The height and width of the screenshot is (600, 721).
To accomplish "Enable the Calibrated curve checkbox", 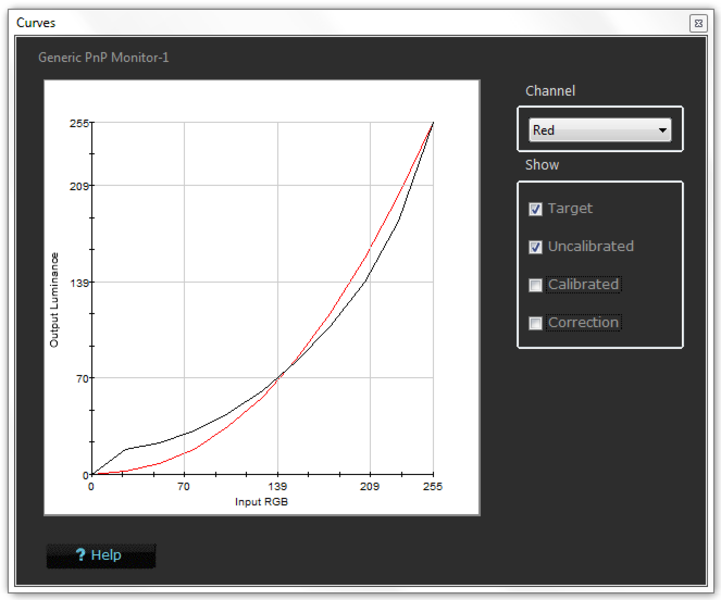I will [x=536, y=285].
